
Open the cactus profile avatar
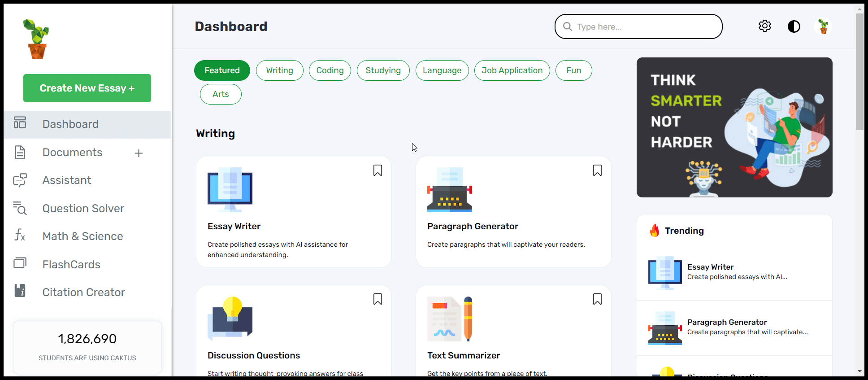[x=823, y=26]
